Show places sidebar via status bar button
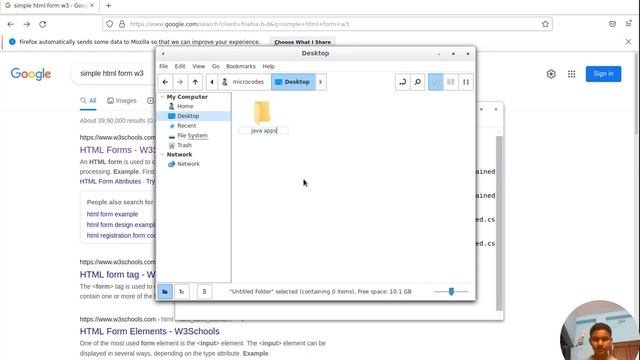Viewport: 640px width, 360px height. click(165, 291)
